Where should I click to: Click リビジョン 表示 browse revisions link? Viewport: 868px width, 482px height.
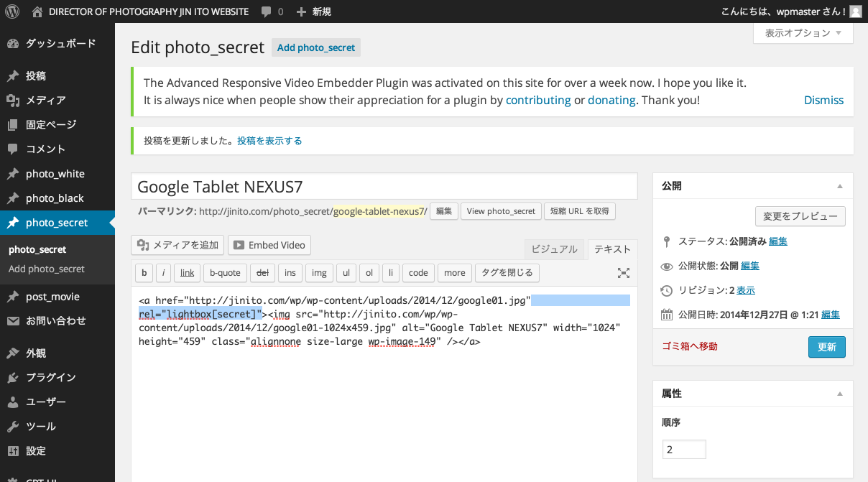pos(745,290)
